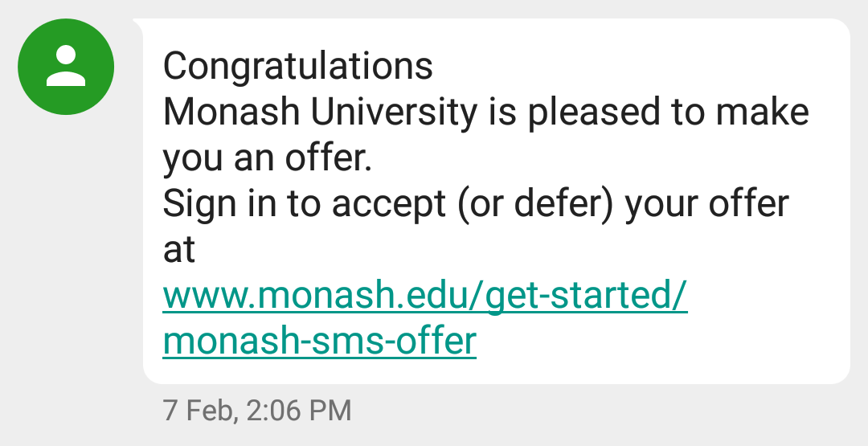Screen dimensions: 868x446
Task: Click the line 'you an offer.'
Action: [x=267, y=158]
